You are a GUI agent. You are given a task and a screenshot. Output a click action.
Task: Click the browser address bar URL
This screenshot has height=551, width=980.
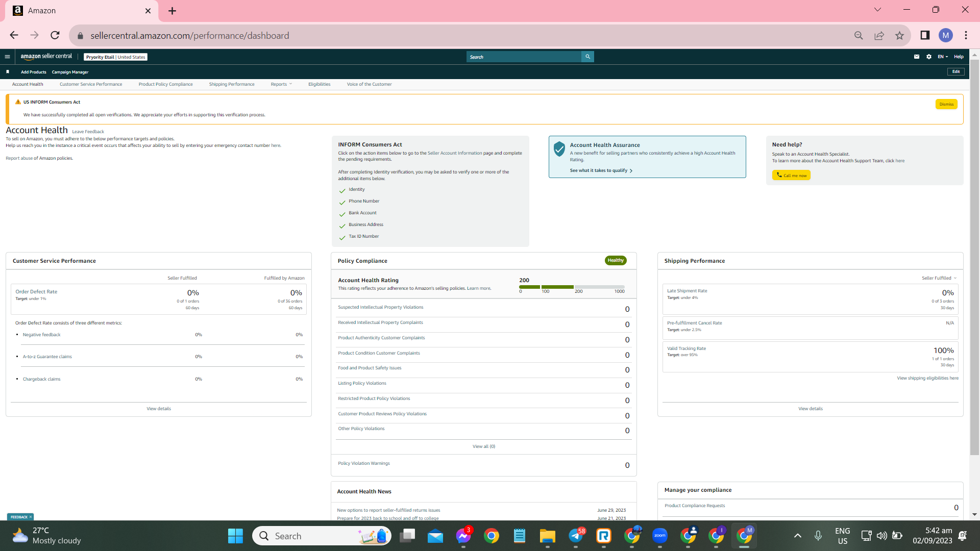[190, 36]
